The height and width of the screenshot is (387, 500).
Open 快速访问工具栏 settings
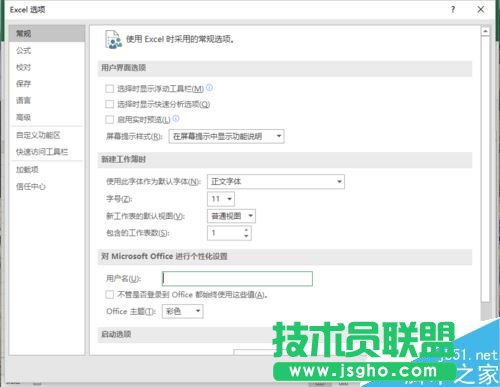[47, 152]
